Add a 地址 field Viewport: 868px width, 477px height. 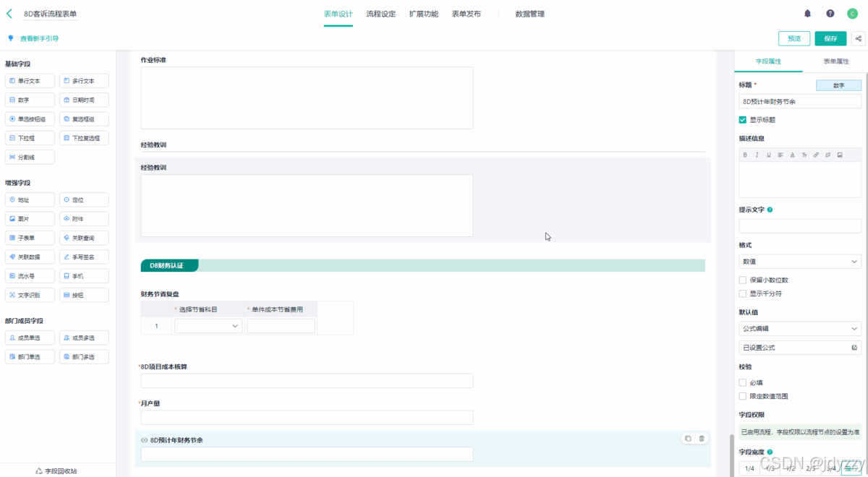coord(30,199)
